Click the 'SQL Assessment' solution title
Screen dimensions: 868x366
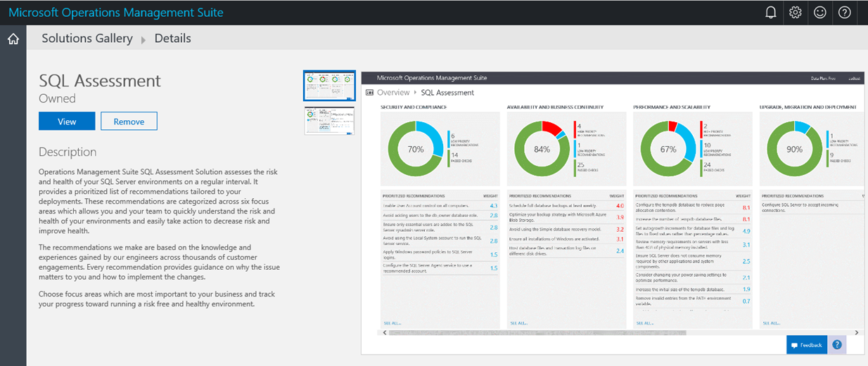(100, 81)
